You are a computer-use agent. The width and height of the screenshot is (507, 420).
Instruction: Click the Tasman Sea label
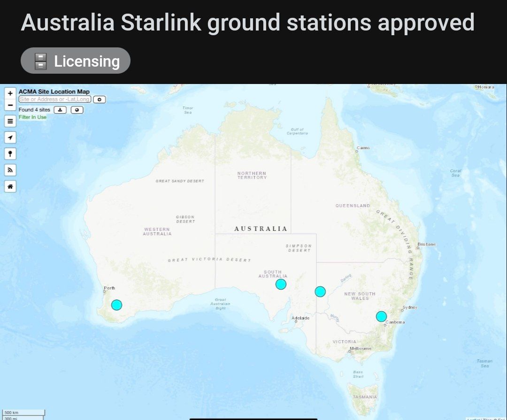click(484, 363)
